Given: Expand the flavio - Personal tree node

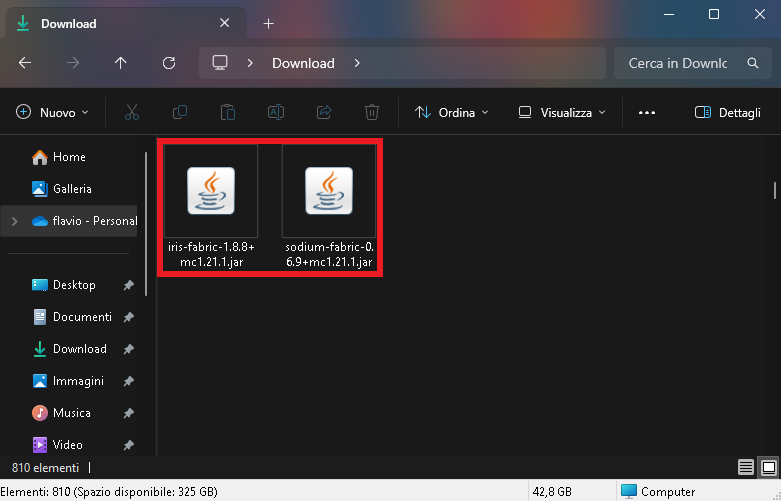Looking at the screenshot, I should [14, 221].
